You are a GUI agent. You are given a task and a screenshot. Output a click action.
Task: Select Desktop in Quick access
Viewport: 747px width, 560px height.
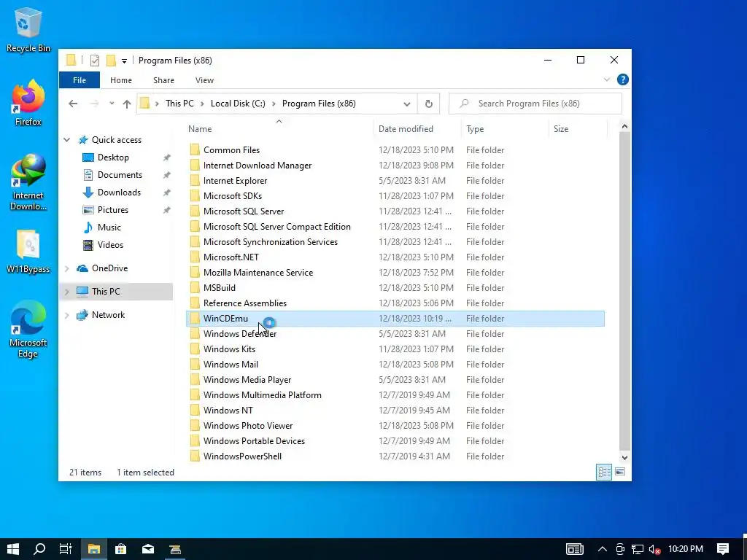[113, 157]
